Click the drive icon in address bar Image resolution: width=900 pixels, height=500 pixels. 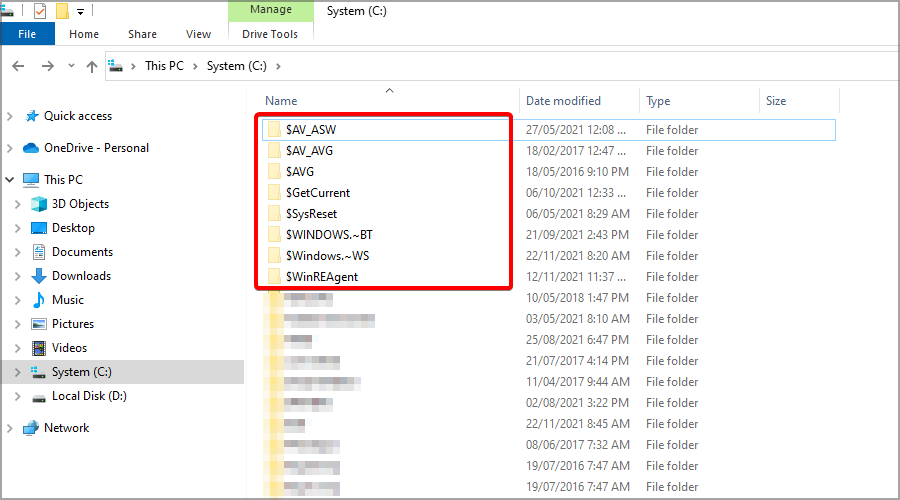click(x=115, y=66)
